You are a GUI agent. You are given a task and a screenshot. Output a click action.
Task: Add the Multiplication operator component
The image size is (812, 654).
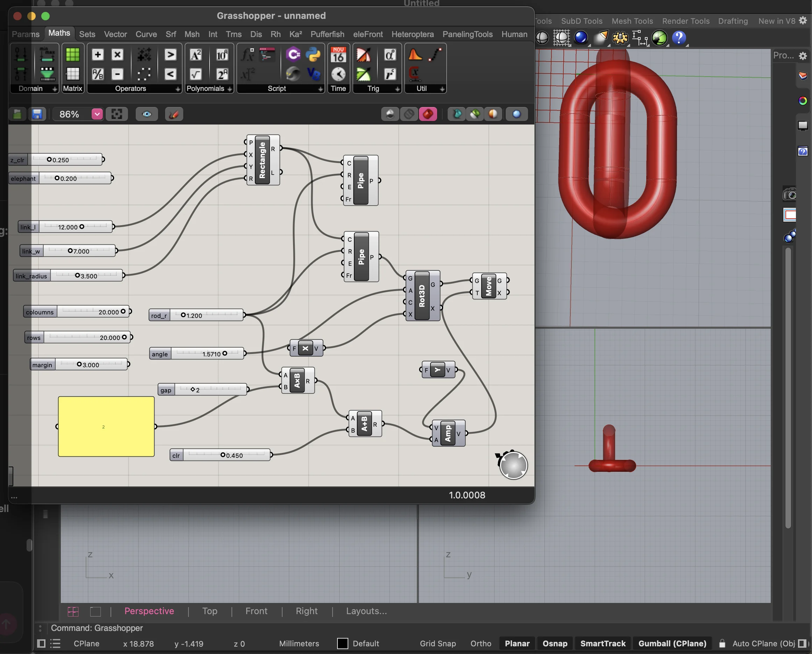(x=117, y=55)
